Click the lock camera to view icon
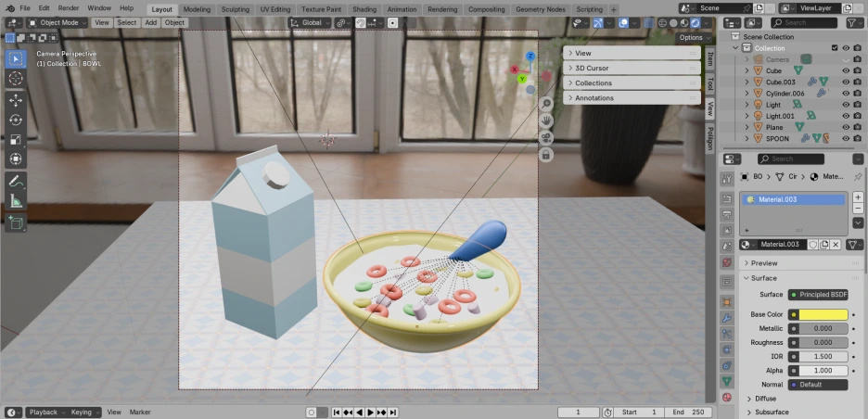 click(546, 155)
